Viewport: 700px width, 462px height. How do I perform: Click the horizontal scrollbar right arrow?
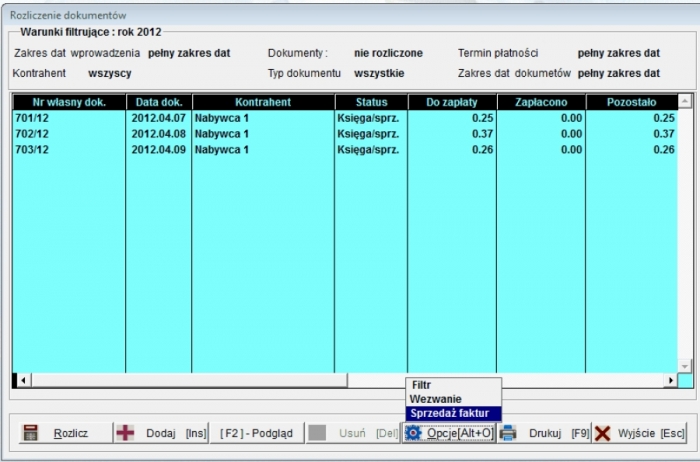coord(670,380)
